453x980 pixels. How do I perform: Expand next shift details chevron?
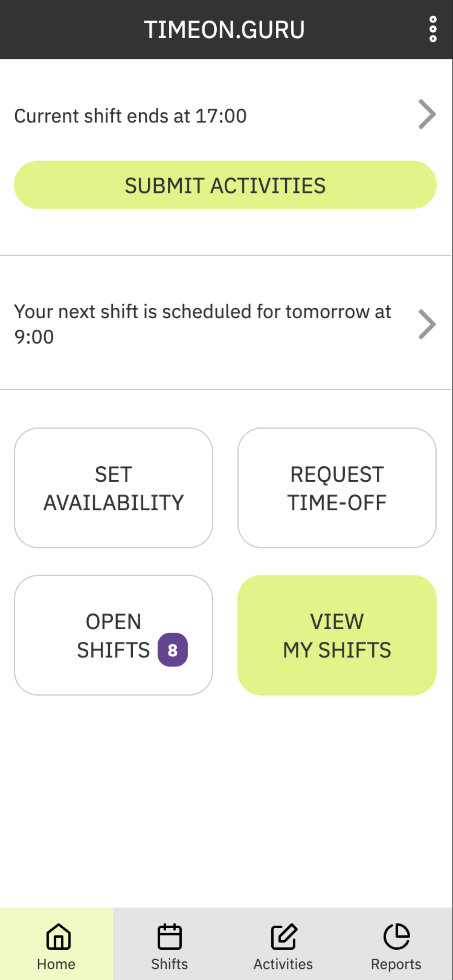[x=427, y=324]
